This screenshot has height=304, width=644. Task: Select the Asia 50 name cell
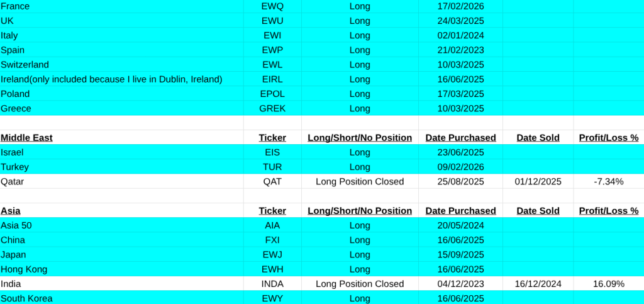tap(16, 225)
